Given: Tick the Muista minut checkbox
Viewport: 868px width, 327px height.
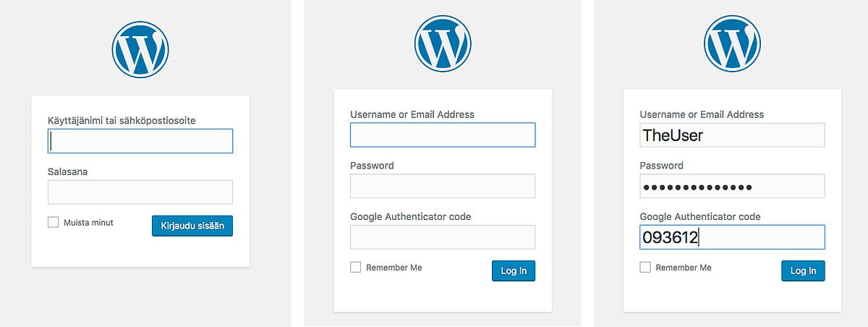Looking at the screenshot, I should [53, 223].
